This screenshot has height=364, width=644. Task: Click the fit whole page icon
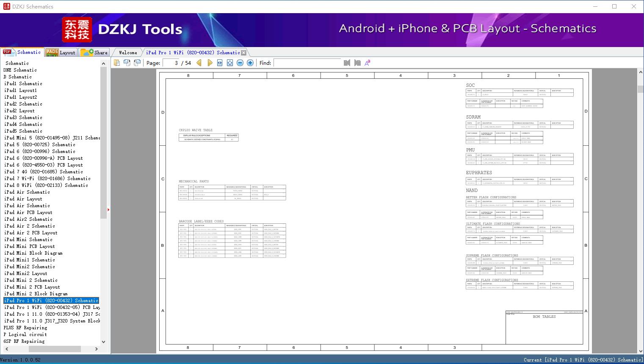click(x=230, y=63)
